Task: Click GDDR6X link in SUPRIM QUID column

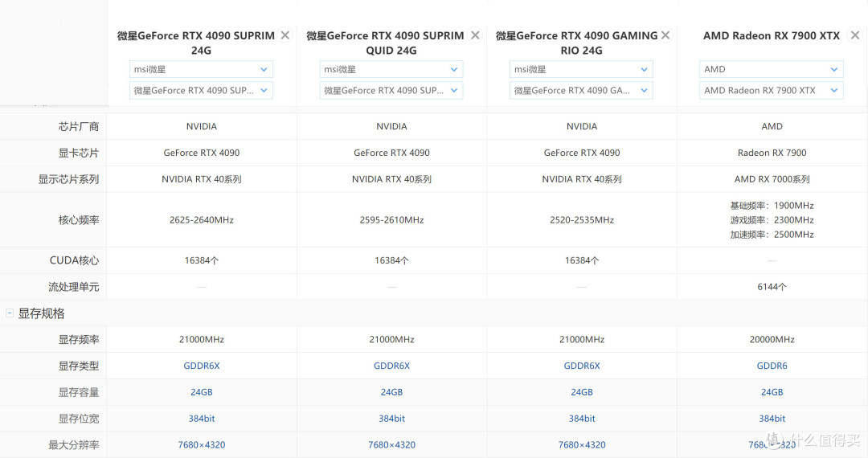Action: (392, 366)
